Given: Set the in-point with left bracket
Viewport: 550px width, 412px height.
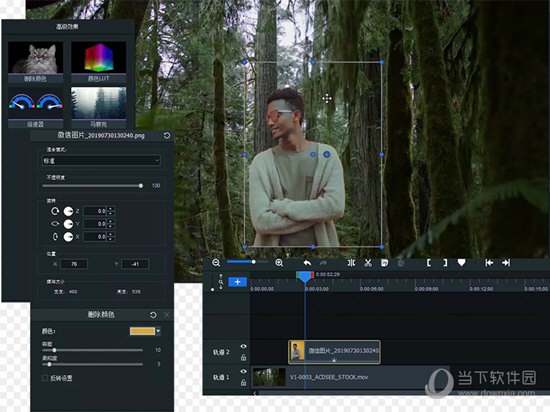Looking at the screenshot, I should (429, 263).
